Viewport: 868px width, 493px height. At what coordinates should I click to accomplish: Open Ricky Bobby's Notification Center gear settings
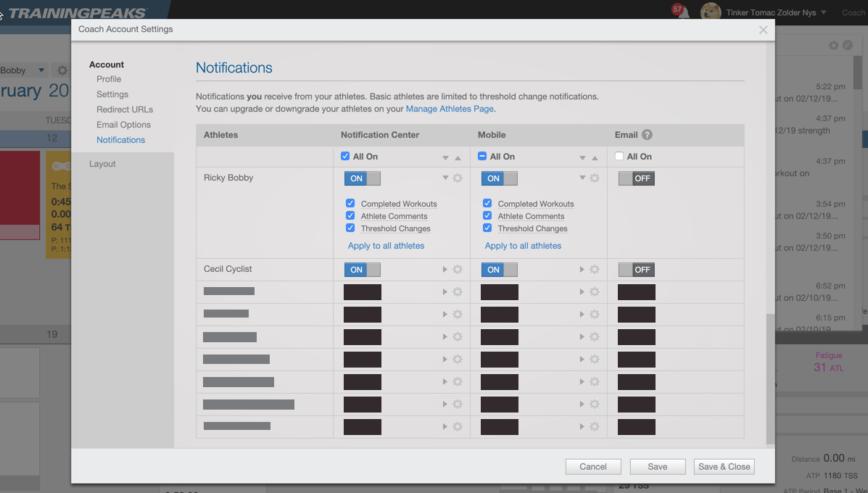[x=458, y=178]
